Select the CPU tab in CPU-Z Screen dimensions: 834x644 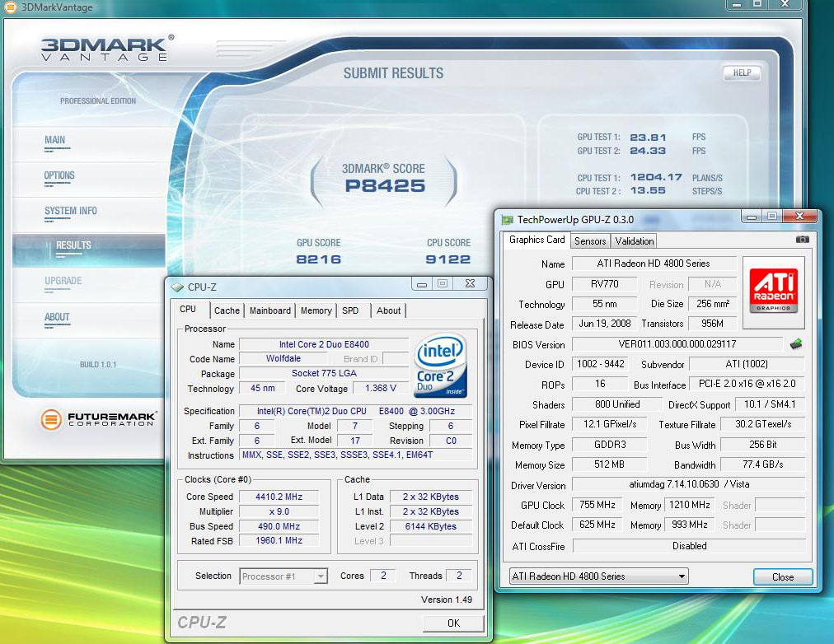click(x=188, y=310)
